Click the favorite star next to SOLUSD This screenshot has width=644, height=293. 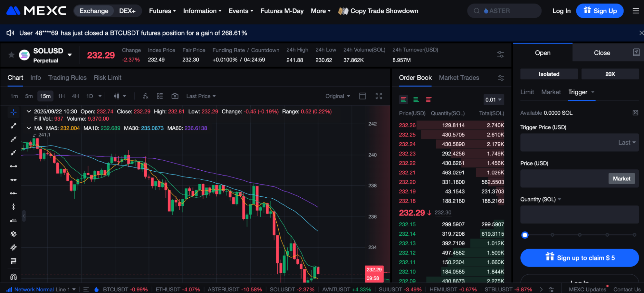click(x=11, y=55)
